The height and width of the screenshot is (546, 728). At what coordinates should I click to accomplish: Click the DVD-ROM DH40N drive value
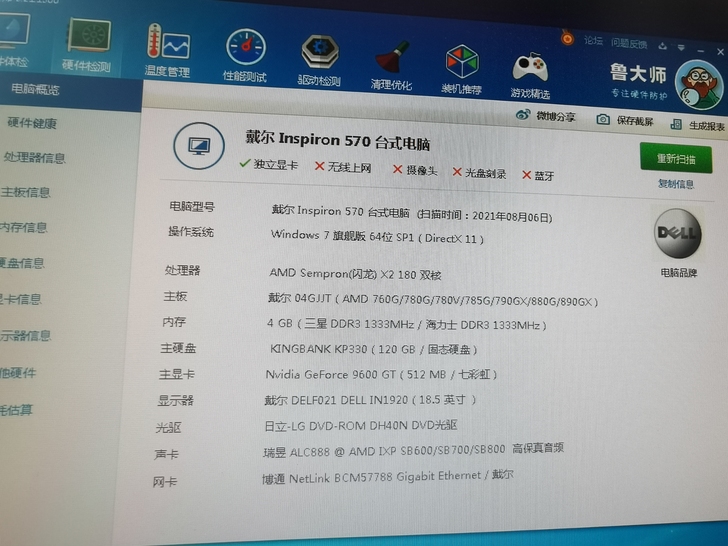[361, 425]
